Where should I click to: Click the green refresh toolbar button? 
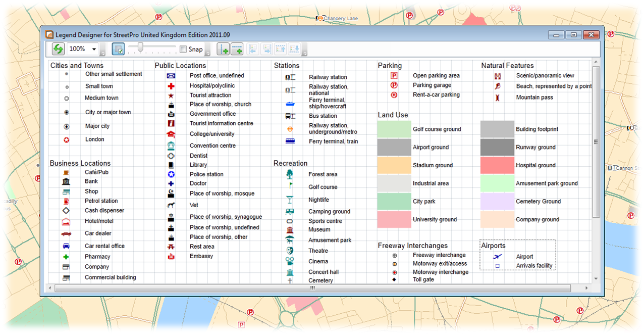click(x=58, y=49)
